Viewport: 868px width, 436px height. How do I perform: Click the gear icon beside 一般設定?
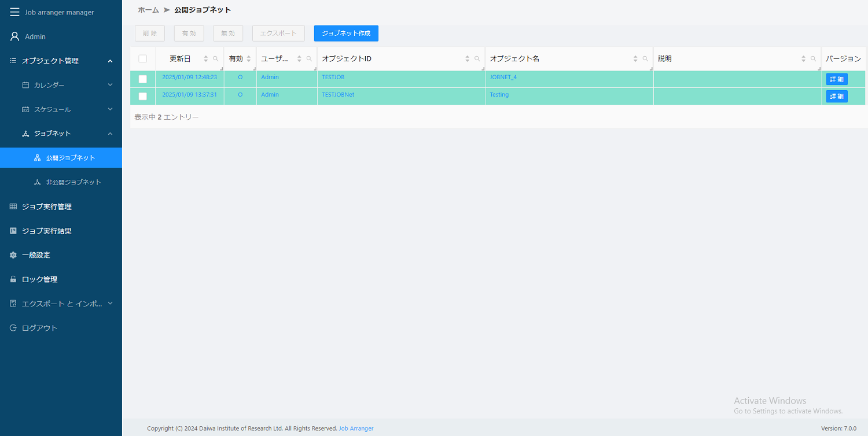[x=12, y=254]
